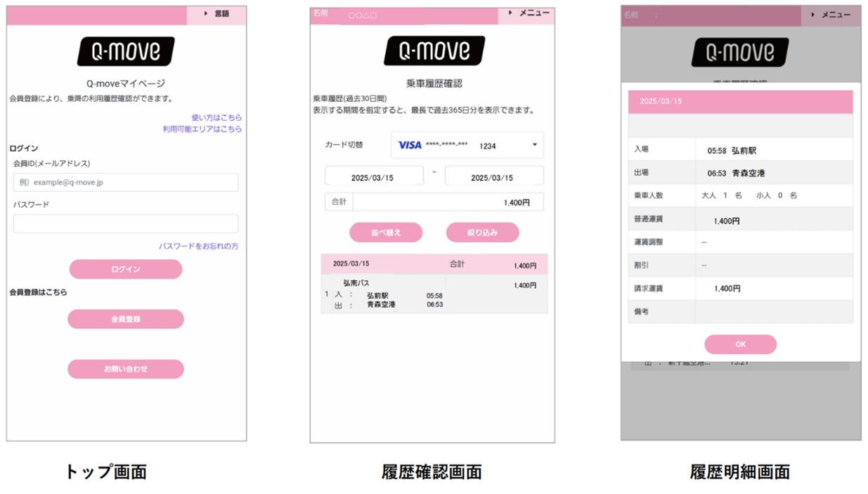Viewport: 868px width, 494px height.
Task: Click the 乗車履歴確認 heading
Action: click(434, 84)
